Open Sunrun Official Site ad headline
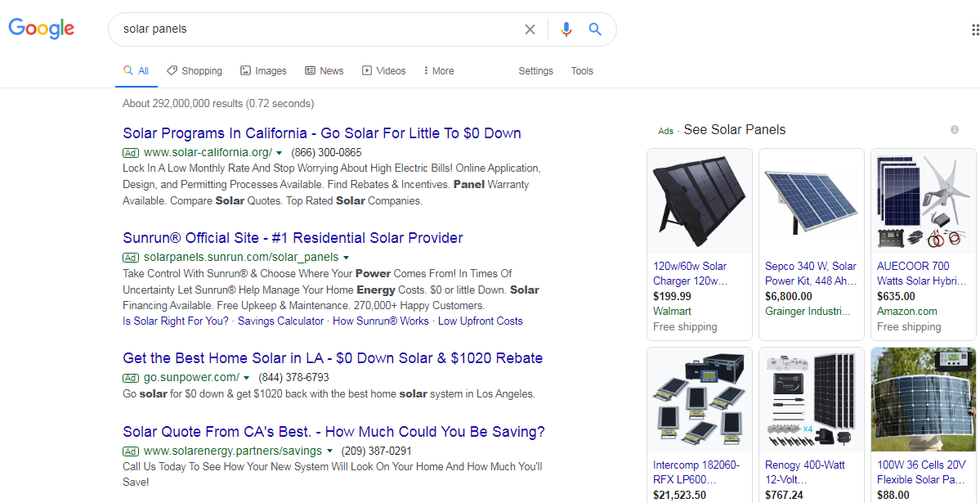Viewport: 980px width, 503px height. tap(293, 238)
